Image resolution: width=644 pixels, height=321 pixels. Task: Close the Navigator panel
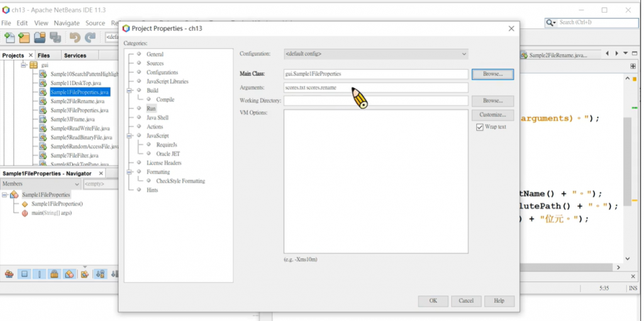pos(101,174)
